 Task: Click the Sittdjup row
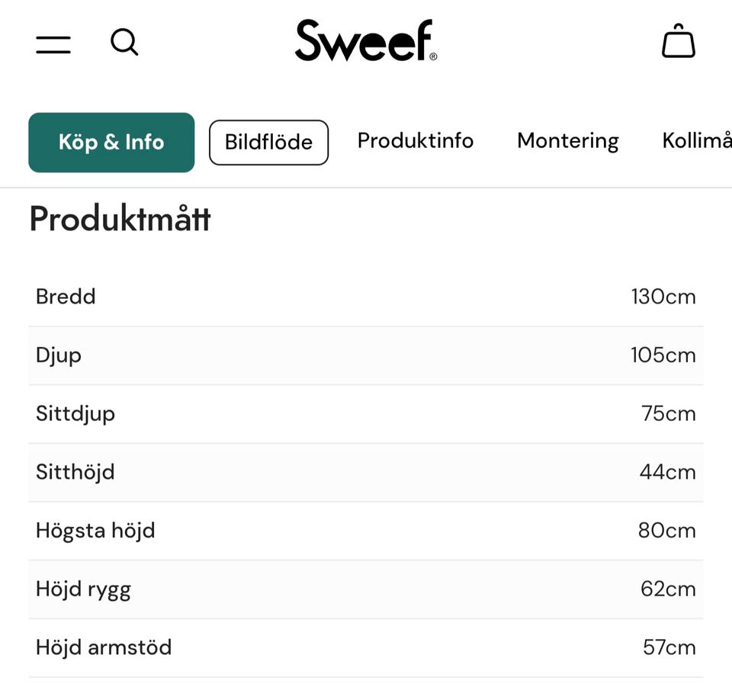pos(366,414)
